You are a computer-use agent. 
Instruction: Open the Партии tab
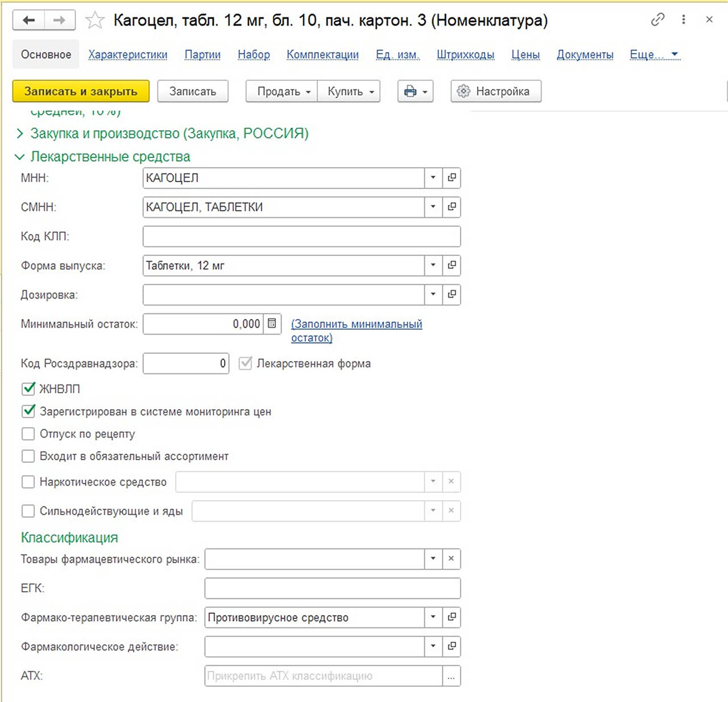(202, 55)
